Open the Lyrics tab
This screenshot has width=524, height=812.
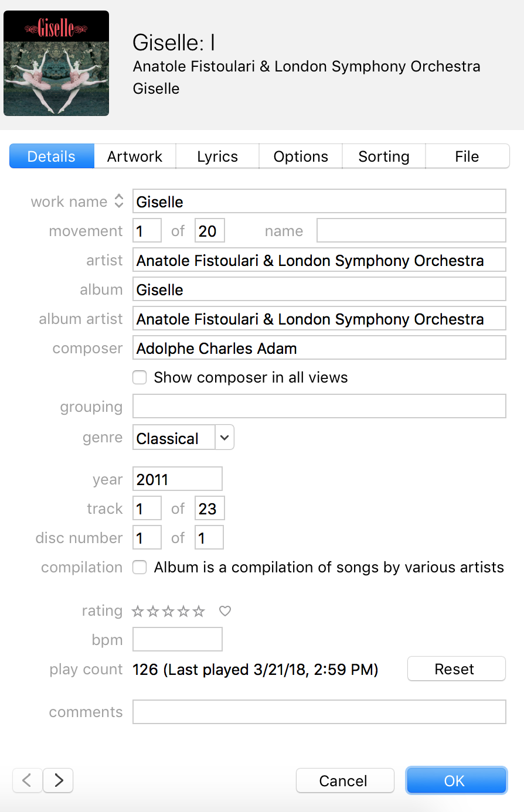pyautogui.click(x=217, y=156)
